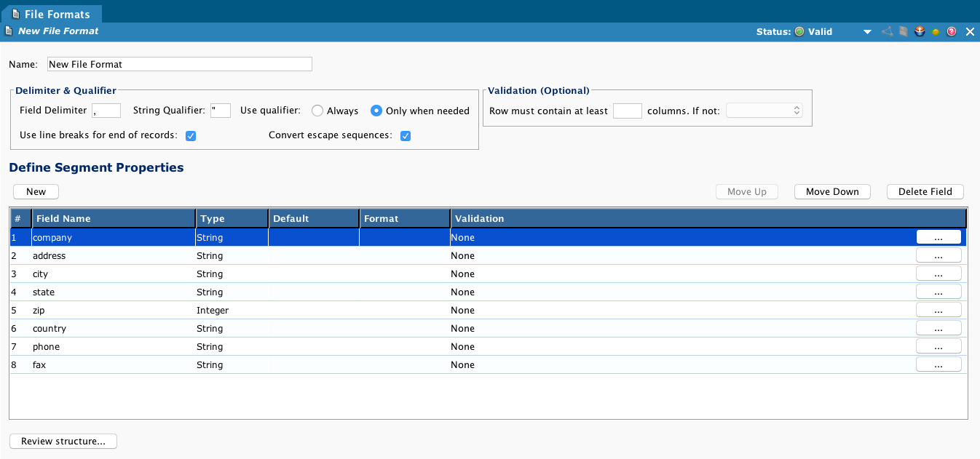Click the Review structure button
The height and width of the screenshot is (459, 980).
coord(63,442)
